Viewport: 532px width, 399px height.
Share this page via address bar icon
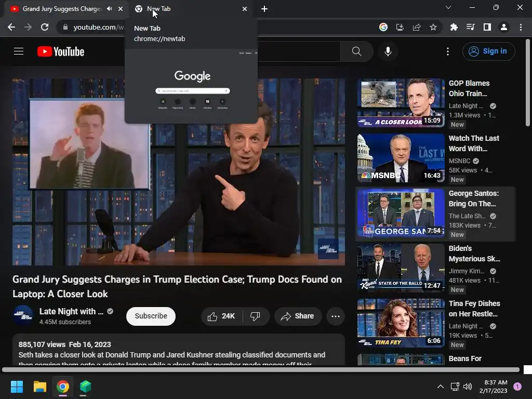417,27
